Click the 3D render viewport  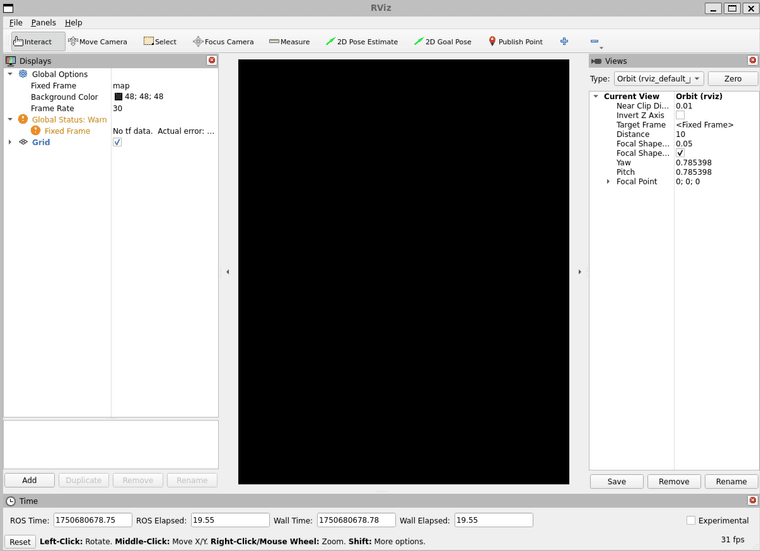(403, 272)
